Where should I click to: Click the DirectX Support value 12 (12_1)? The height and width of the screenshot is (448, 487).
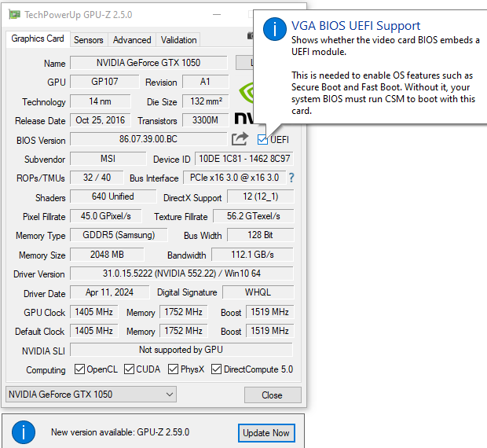tap(260, 196)
